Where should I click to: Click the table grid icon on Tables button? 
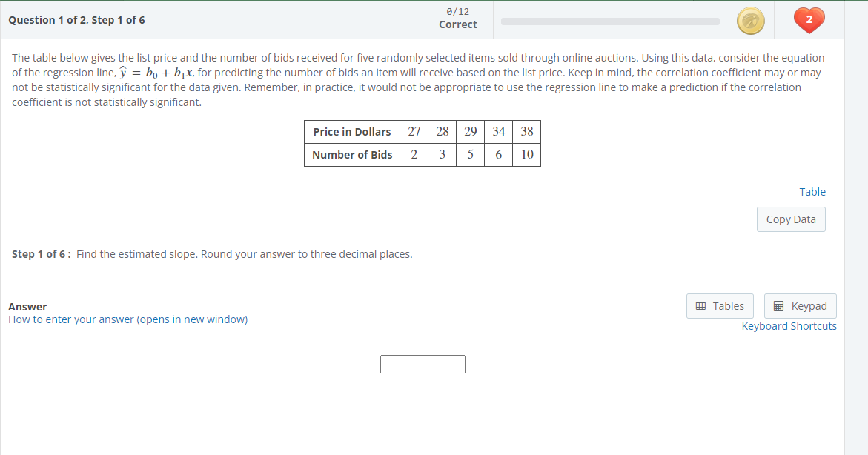click(x=700, y=305)
